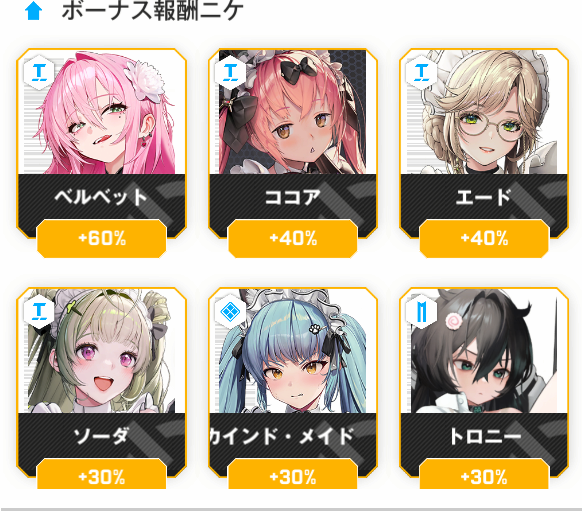Select the ソーダ character portrait
Screen dimensions: 582x511
click(101, 351)
